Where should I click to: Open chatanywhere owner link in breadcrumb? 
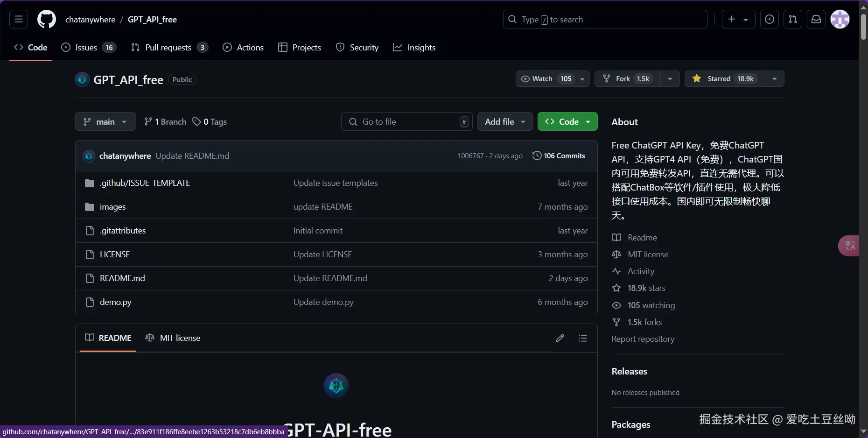91,20
